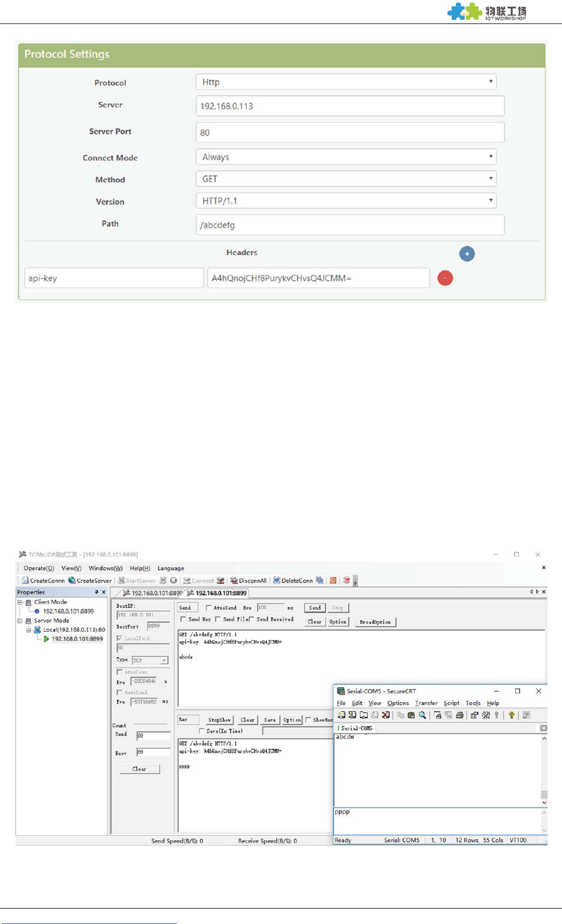Toggle the LocalPort checkbox
The height and width of the screenshot is (924, 562).
click(120, 638)
